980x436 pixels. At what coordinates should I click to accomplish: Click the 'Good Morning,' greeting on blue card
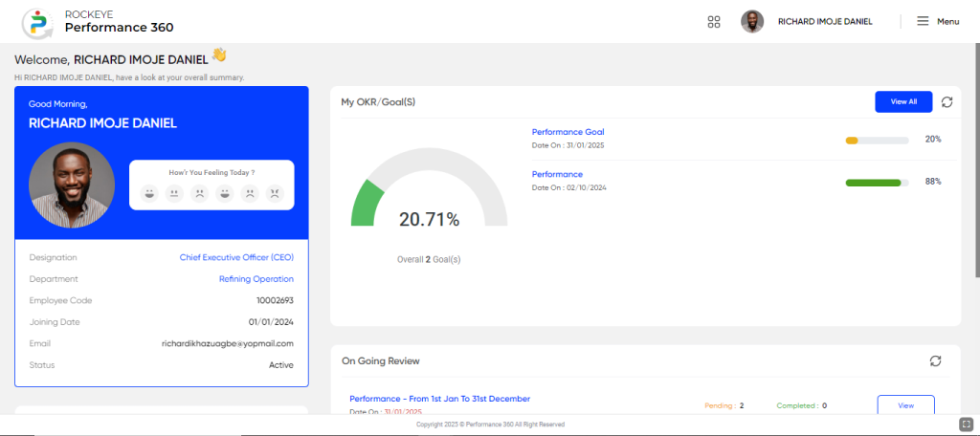point(58,104)
